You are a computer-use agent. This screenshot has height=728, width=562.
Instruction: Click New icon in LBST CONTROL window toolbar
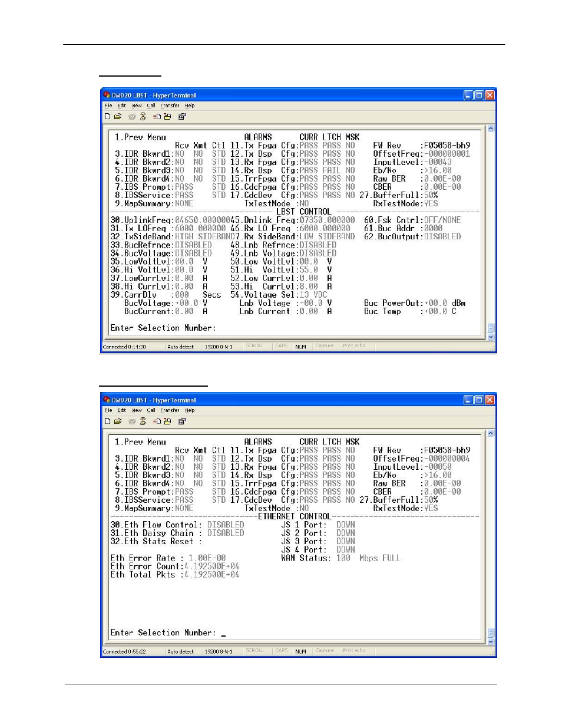[107, 117]
